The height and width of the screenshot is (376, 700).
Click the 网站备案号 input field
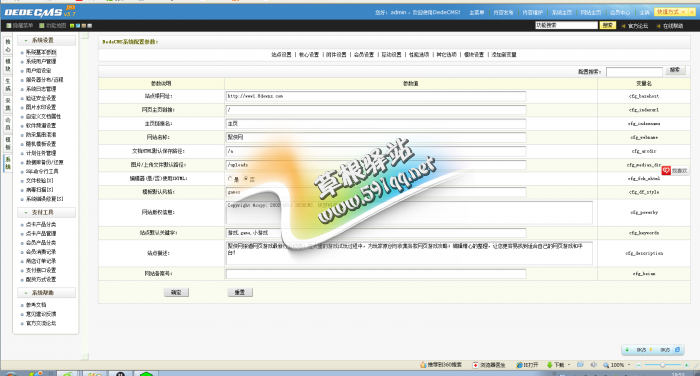(376, 274)
